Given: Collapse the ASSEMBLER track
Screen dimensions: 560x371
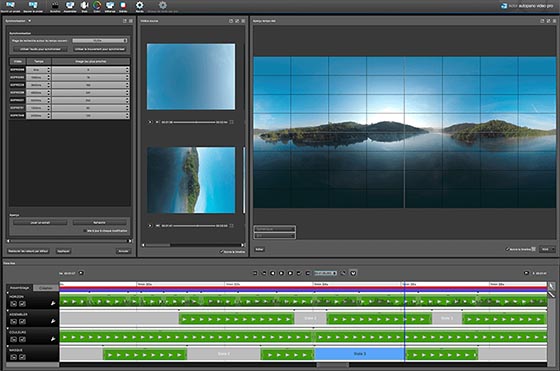Looking at the screenshot, I should point(8,311).
